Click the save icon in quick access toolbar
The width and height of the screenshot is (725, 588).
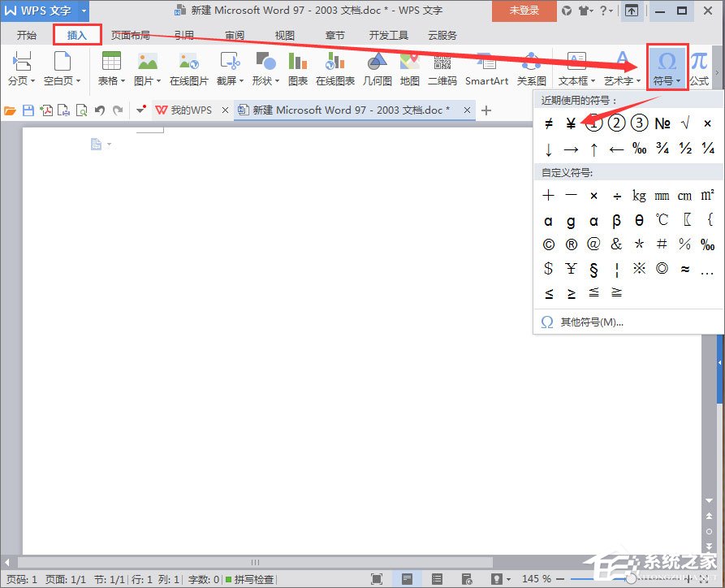pos(28,110)
